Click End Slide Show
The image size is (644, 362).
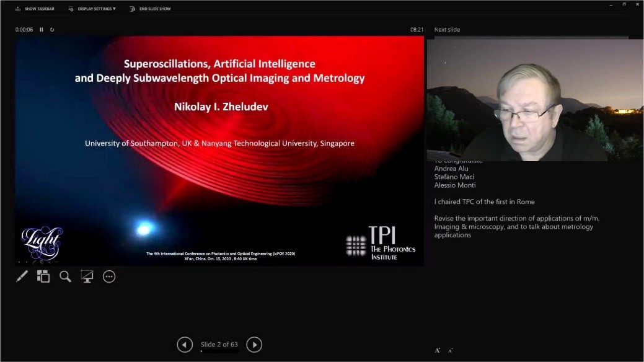pos(151,9)
